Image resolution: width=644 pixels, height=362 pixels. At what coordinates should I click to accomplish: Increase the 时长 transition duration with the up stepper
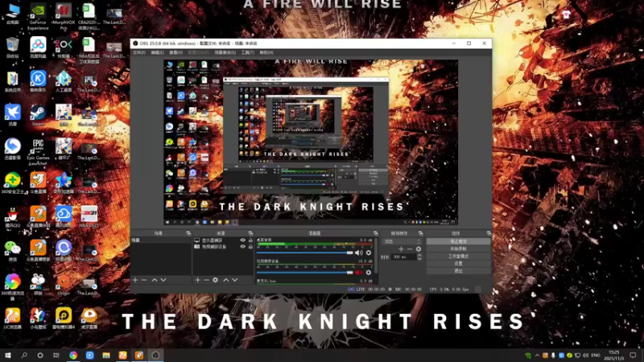[419, 255]
